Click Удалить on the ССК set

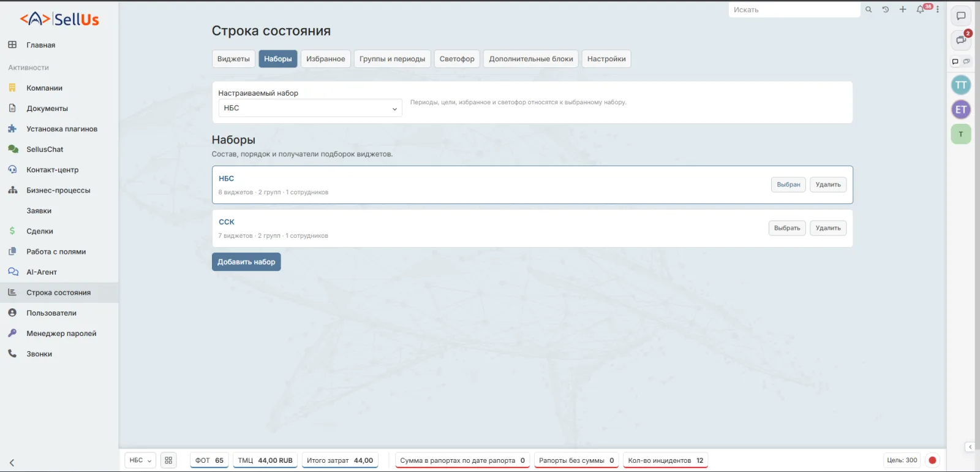pos(828,228)
